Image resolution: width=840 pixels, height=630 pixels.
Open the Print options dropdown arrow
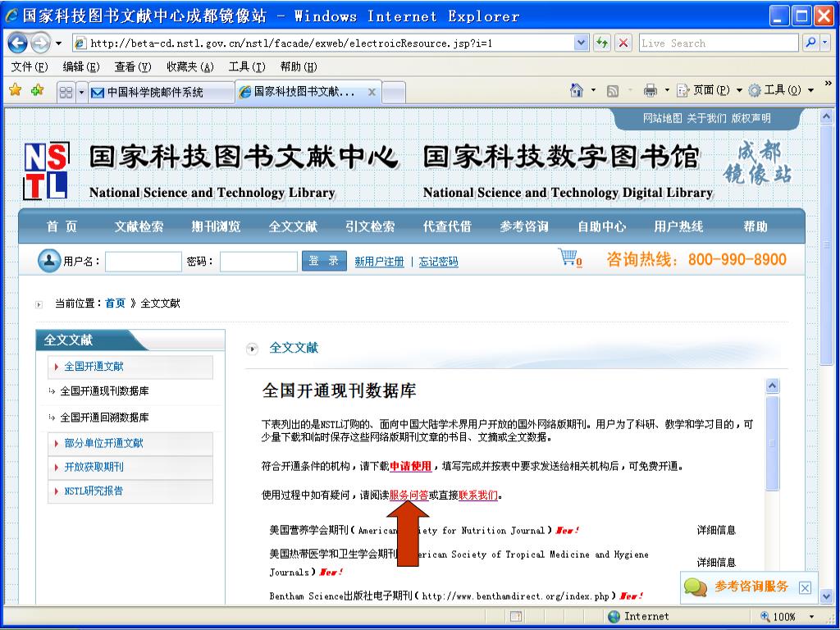667,90
